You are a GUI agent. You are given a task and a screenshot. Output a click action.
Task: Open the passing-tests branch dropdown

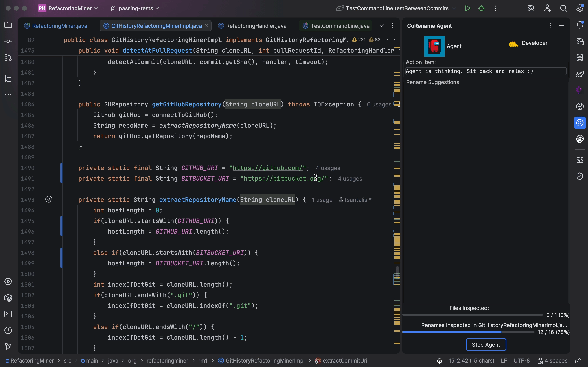pyautogui.click(x=135, y=8)
